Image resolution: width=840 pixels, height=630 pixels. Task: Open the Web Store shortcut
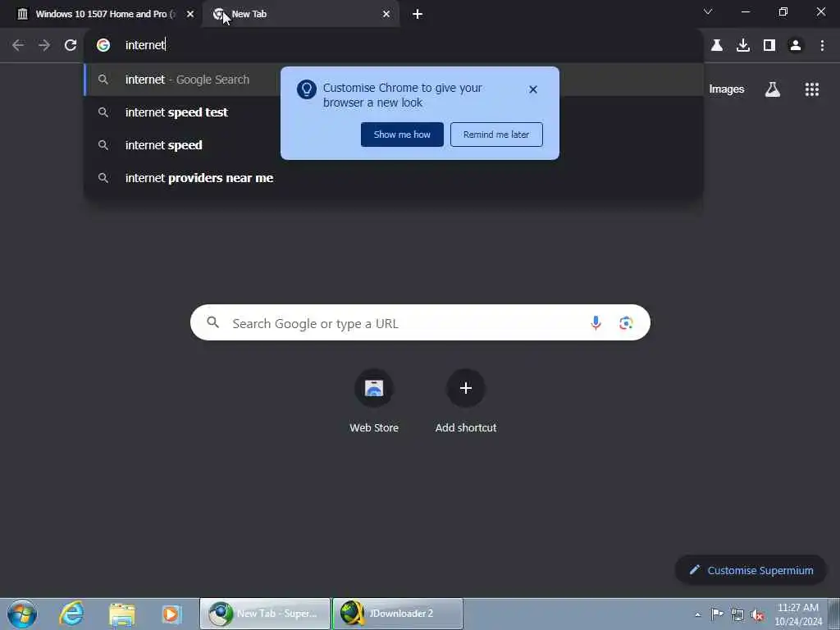tap(374, 400)
